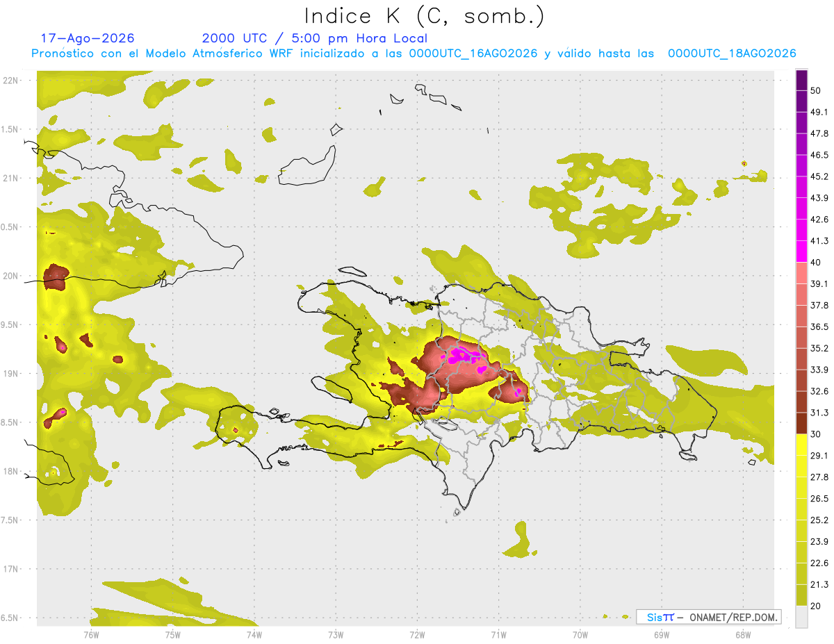
Task: Click the "6.5N" latitude label
Action: (x=9, y=618)
